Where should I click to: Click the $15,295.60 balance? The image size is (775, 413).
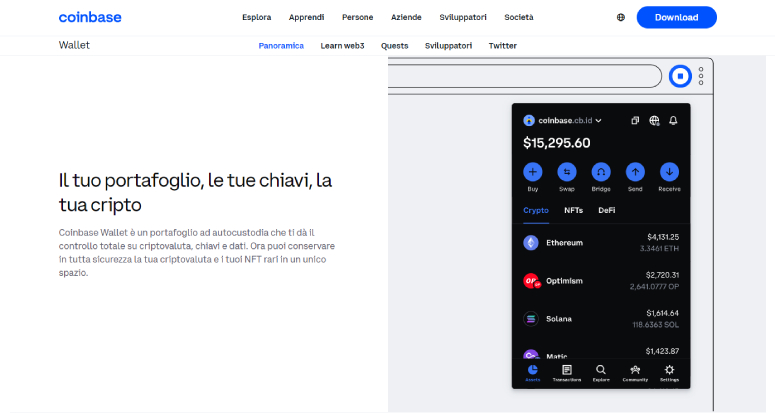pyautogui.click(x=557, y=143)
